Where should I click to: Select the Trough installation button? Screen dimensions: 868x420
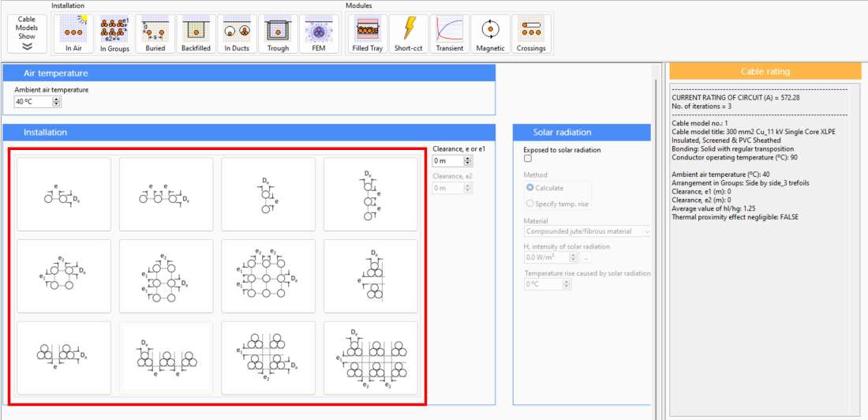click(x=278, y=34)
